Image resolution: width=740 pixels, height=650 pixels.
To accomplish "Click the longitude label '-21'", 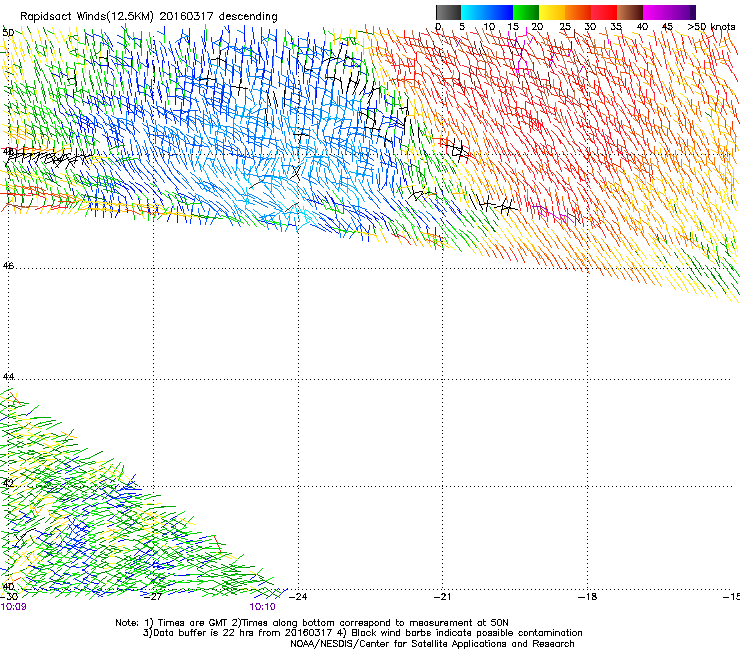I will click(x=442, y=597).
